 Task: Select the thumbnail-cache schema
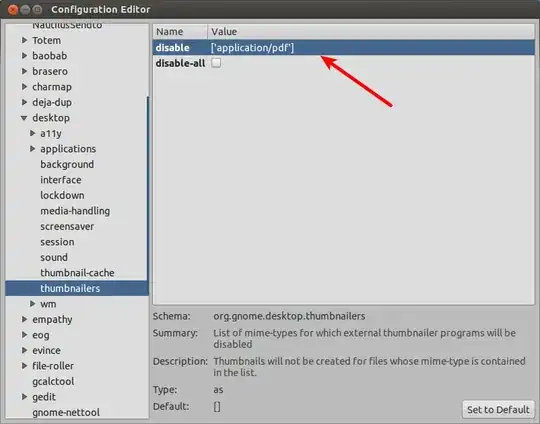pyautogui.click(x=77, y=273)
